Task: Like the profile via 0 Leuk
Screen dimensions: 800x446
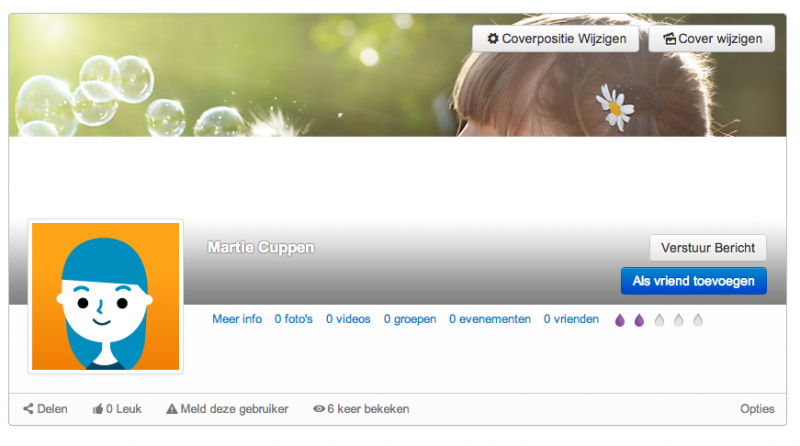Action: (117, 409)
